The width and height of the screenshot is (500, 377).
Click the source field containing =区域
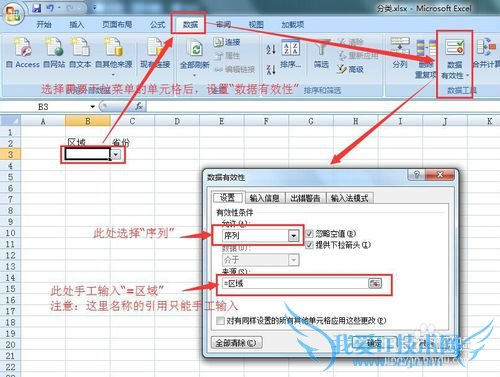point(295,284)
